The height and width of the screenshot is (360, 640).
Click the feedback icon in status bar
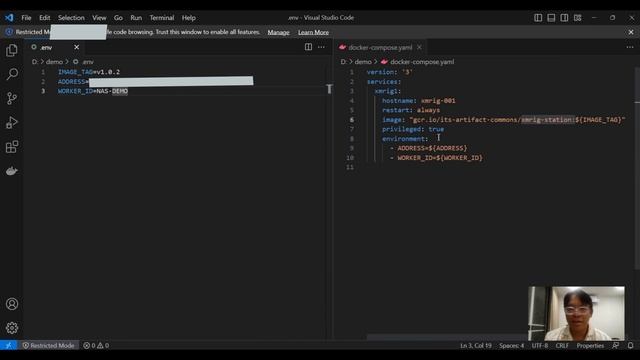616,345
